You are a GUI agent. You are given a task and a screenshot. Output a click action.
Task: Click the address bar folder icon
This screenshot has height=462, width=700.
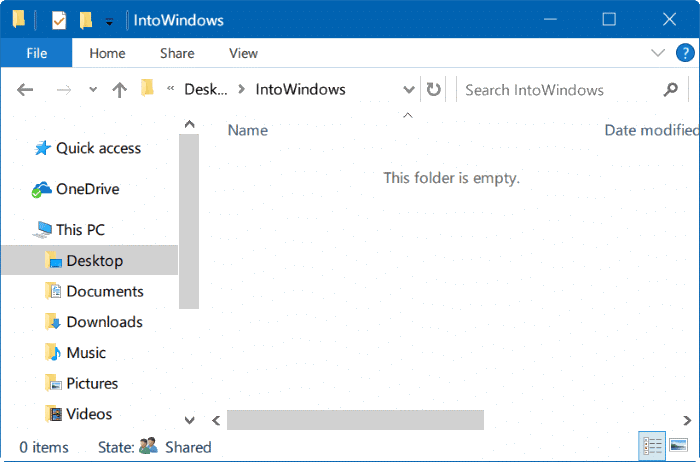click(147, 88)
